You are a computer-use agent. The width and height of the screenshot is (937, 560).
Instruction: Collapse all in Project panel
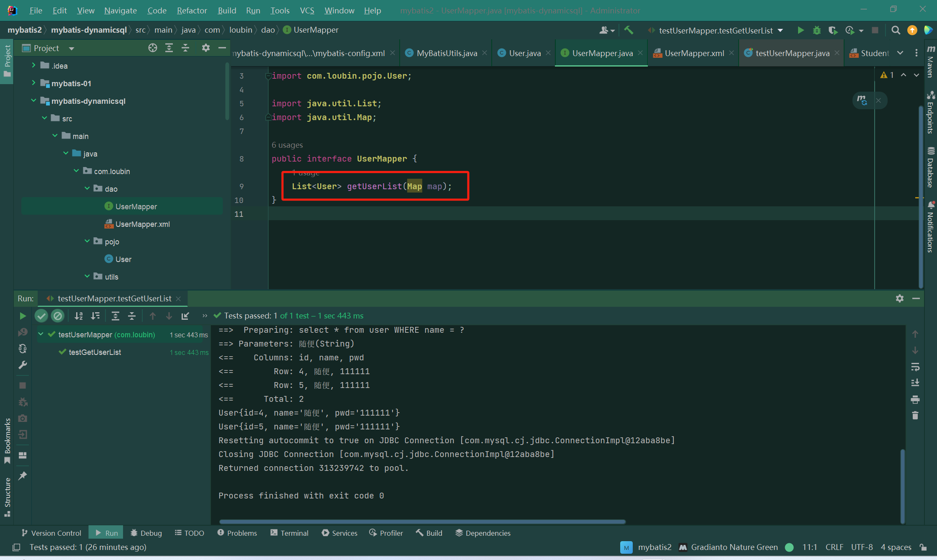point(185,48)
